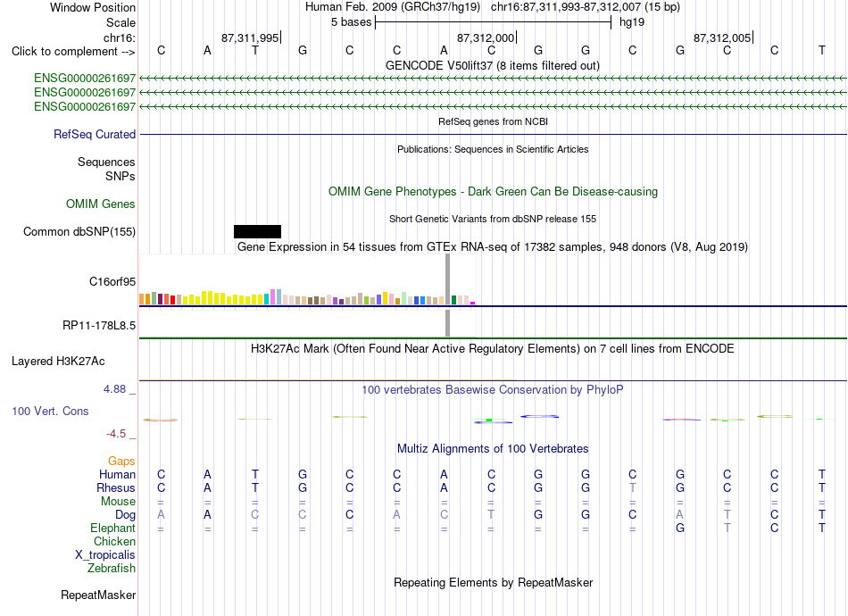Image resolution: width=848 pixels, height=616 pixels.
Task: Click the black Common dbSNP variant block
Action: click(x=257, y=231)
